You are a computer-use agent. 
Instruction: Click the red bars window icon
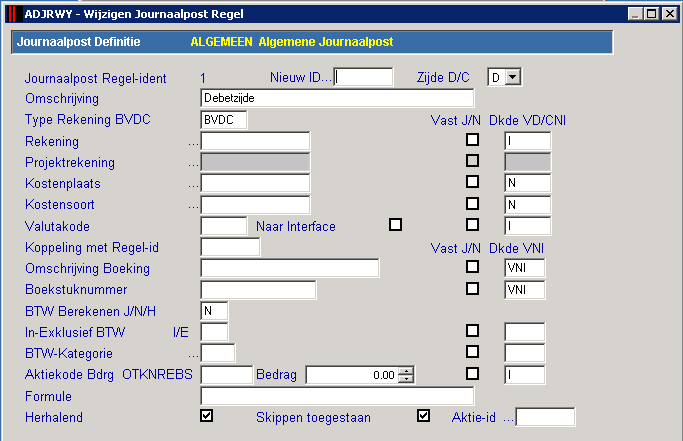(x=13, y=14)
